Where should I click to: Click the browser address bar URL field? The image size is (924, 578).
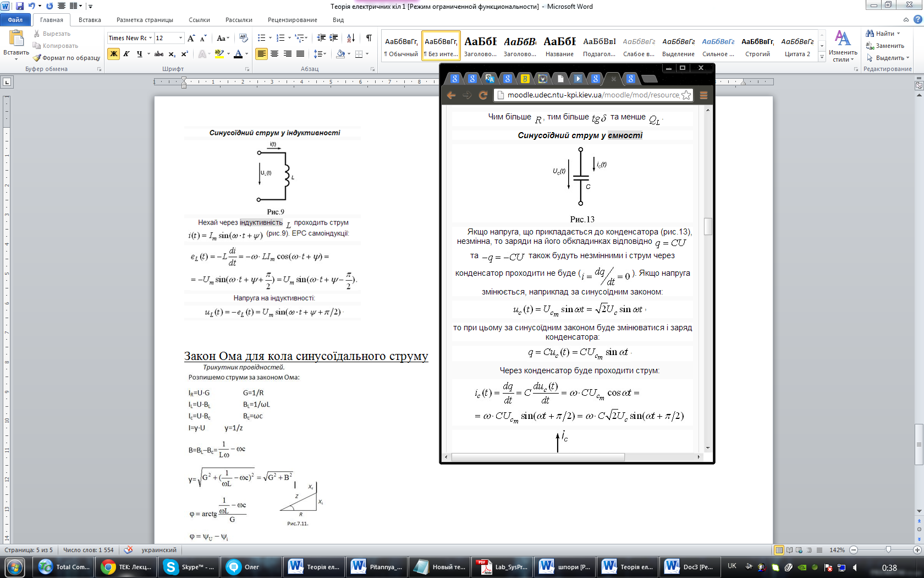(593, 95)
